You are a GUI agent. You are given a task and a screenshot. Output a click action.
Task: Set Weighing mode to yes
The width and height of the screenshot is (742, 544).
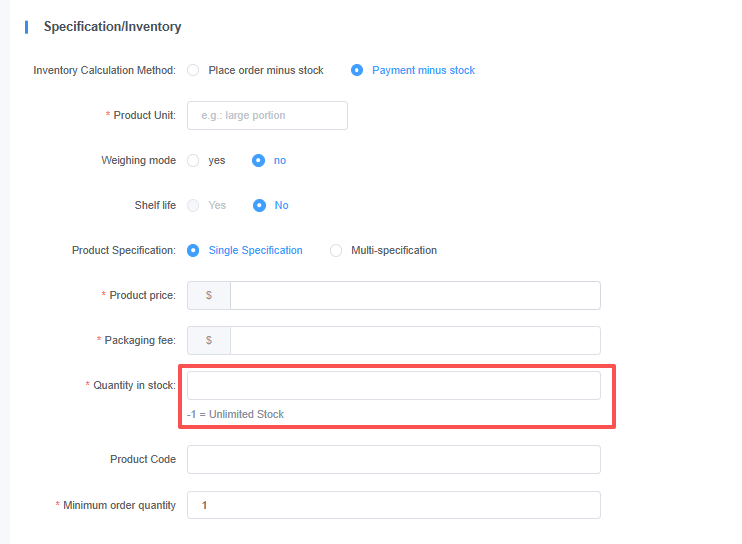(194, 161)
